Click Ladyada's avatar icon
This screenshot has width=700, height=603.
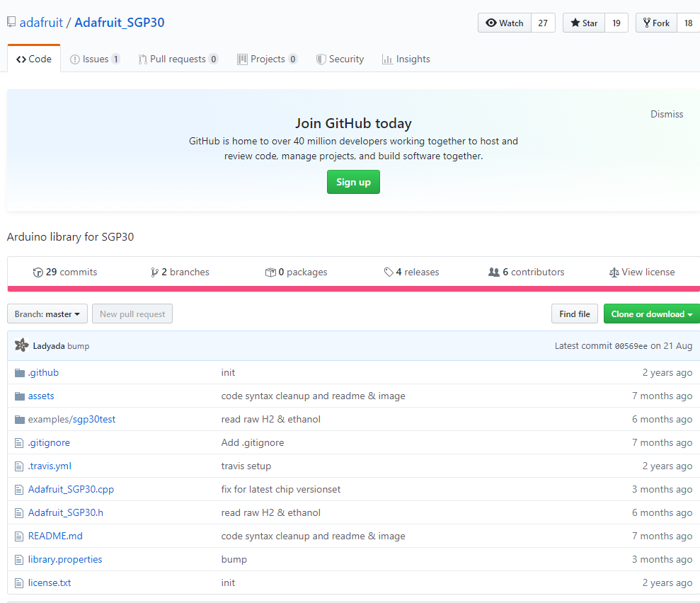click(21, 345)
